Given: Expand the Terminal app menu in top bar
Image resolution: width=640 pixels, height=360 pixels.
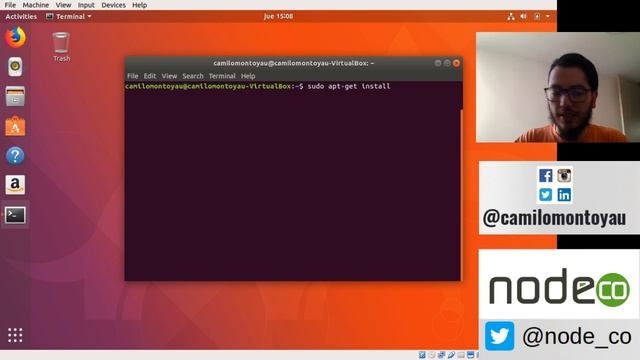Looking at the screenshot, I should [69, 16].
